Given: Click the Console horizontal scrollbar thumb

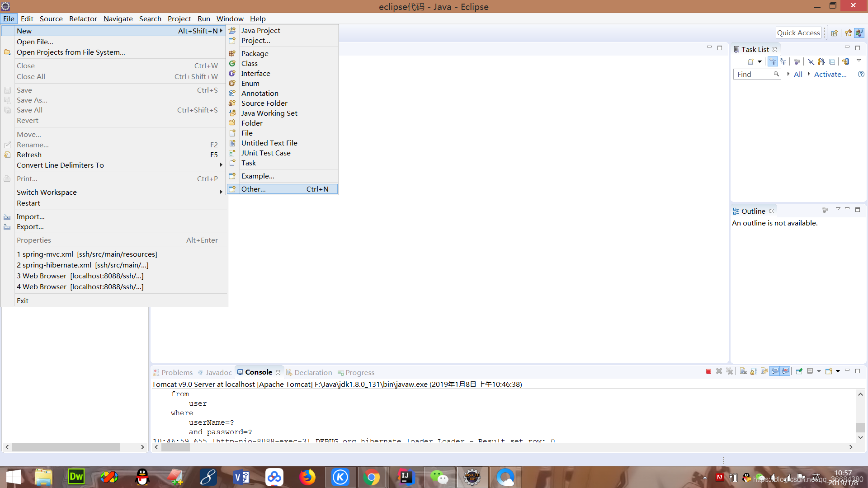Looking at the screenshot, I should point(175,447).
